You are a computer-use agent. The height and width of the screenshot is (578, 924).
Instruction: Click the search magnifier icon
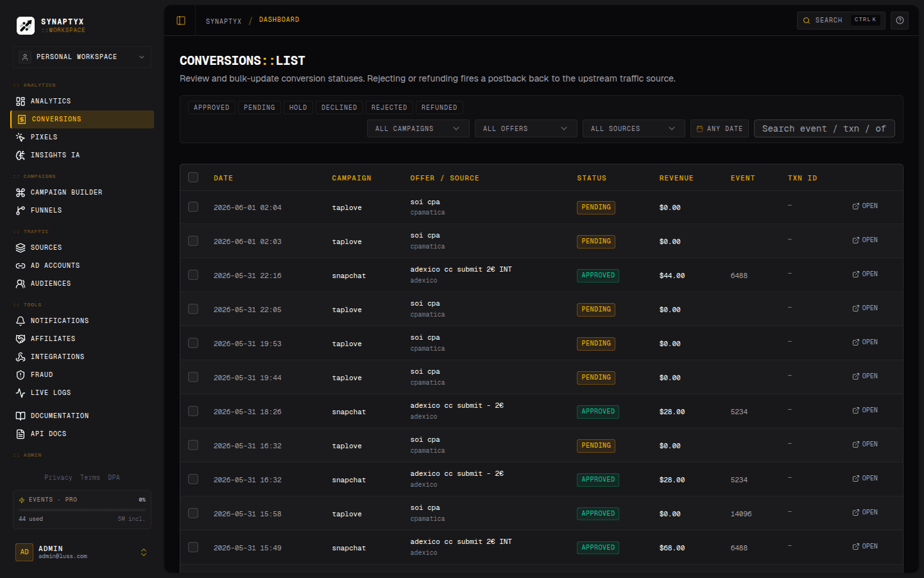[x=807, y=21]
